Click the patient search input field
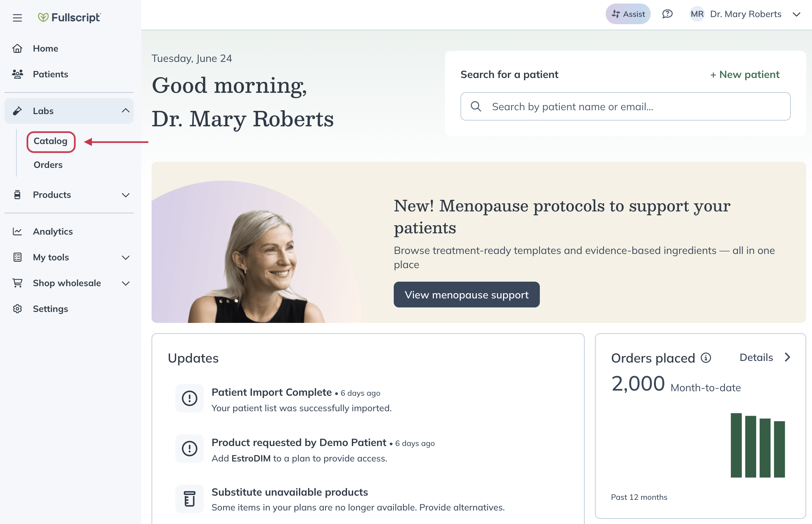Screen dimensions: 812x524 [625, 106]
